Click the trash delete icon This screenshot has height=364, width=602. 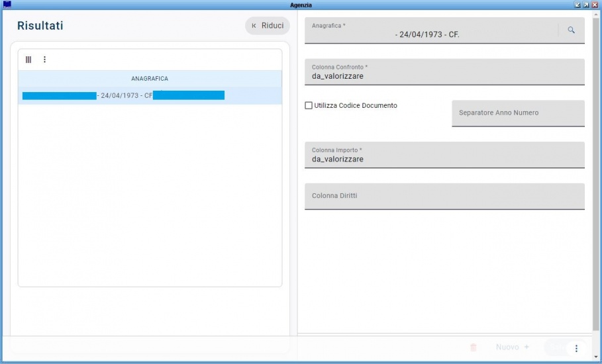pos(473,347)
